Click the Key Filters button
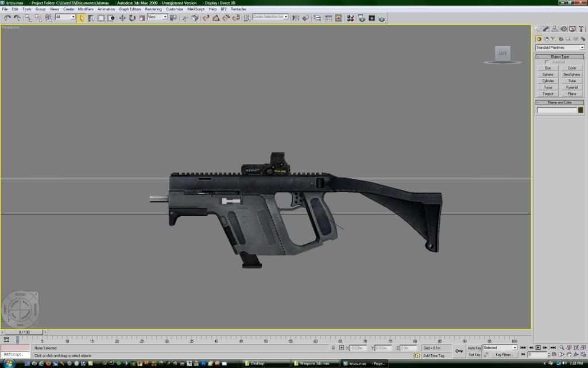 pyautogui.click(x=504, y=354)
